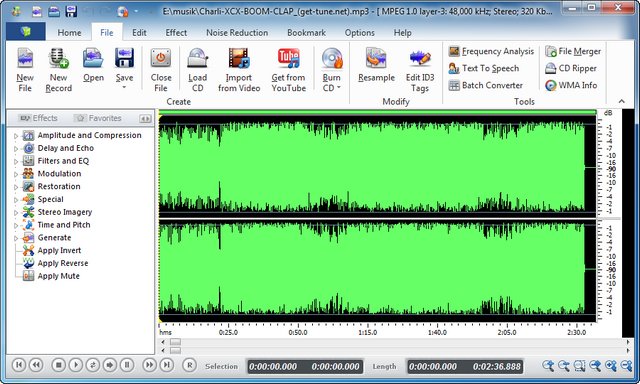
Task: Open the Burn CD dropdown arrow
Action: 338,88
